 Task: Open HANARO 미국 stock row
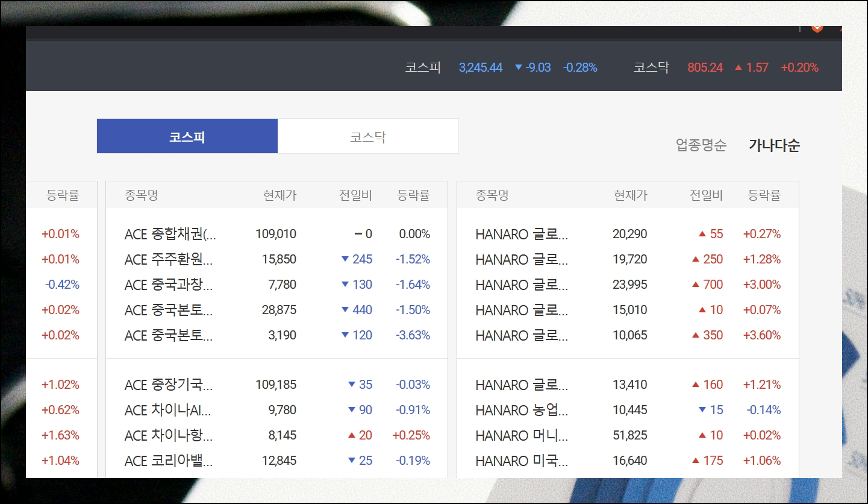click(x=628, y=461)
